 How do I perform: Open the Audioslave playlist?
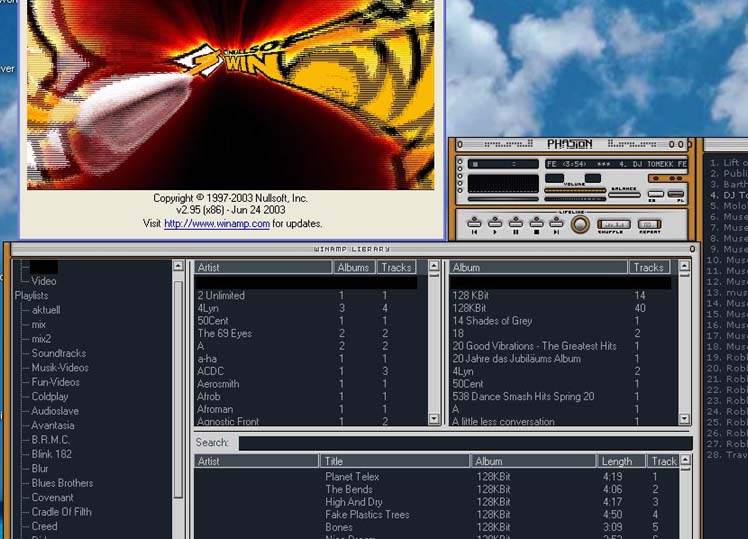pyautogui.click(x=55, y=411)
